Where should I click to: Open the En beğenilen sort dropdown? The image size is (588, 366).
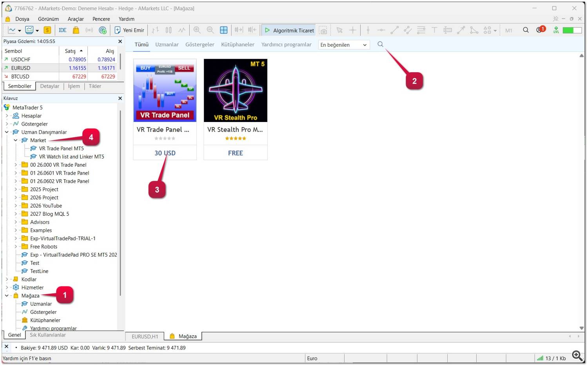pos(344,45)
